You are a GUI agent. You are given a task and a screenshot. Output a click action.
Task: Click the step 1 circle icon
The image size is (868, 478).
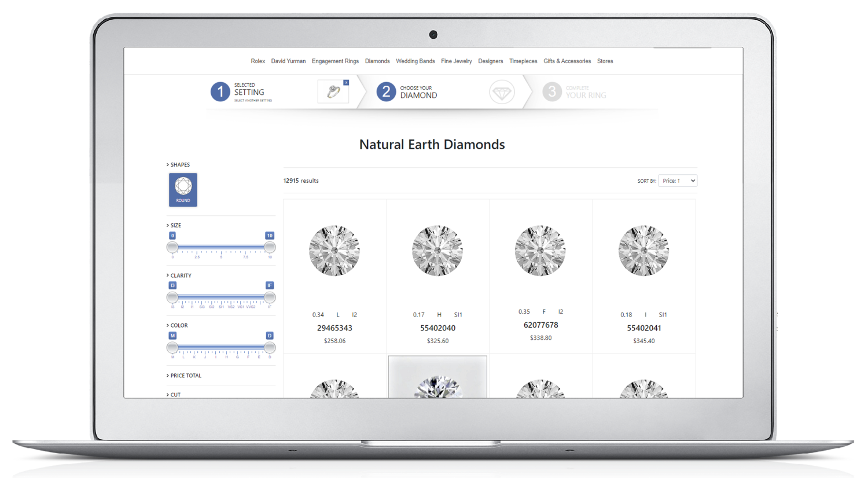tap(220, 91)
